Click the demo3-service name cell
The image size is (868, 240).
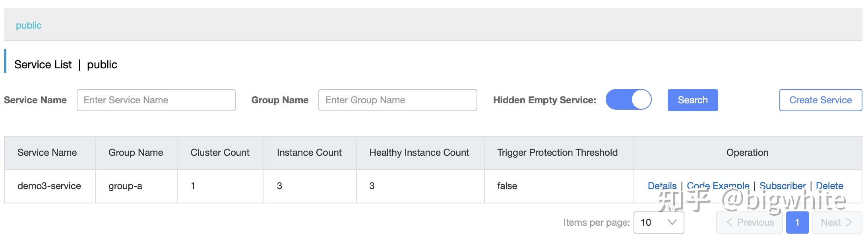point(49,186)
